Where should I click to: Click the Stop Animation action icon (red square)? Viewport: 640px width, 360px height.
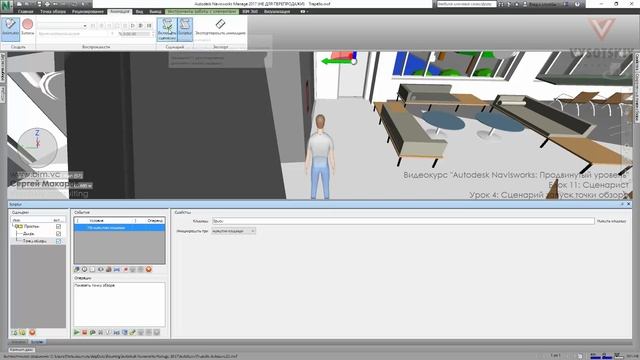click(84, 332)
